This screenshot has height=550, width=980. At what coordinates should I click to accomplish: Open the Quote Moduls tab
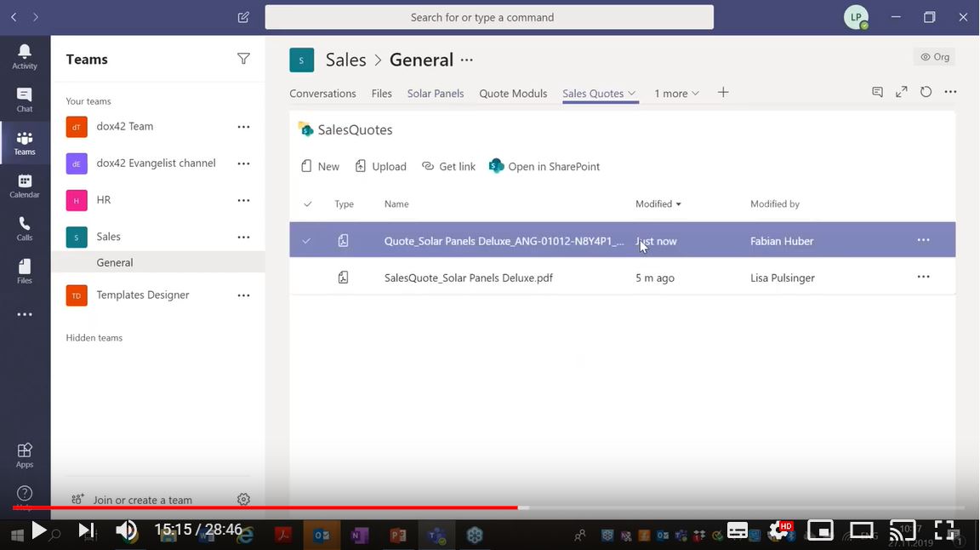[513, 94]
